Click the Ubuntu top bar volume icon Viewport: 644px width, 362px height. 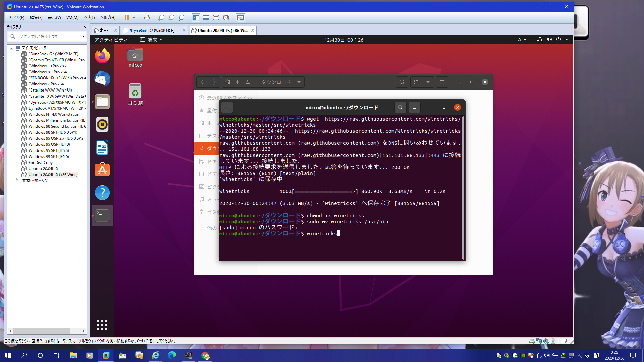pyautogui.click(x=549, y=40)
